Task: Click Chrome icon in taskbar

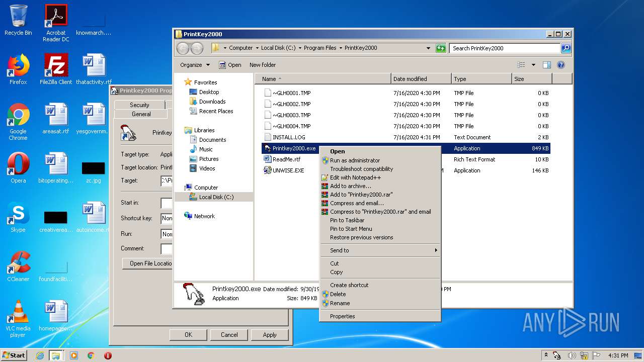Action: tap(91, 355)
